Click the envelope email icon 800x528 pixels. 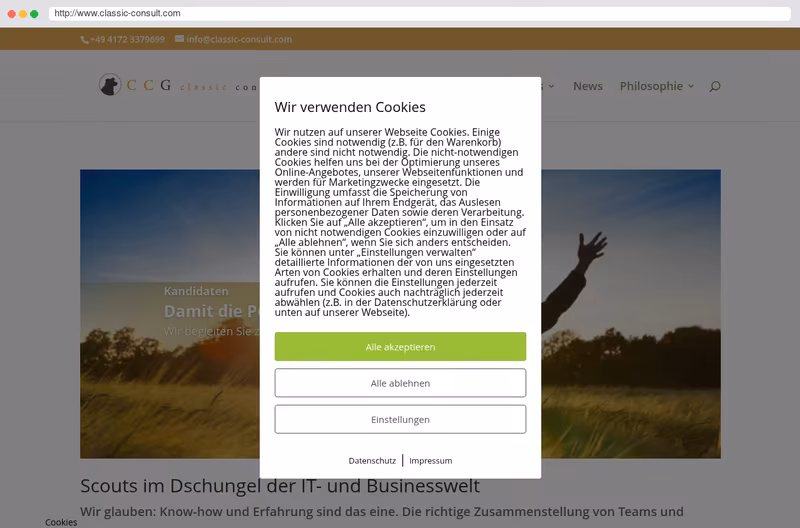pos(179,39)
